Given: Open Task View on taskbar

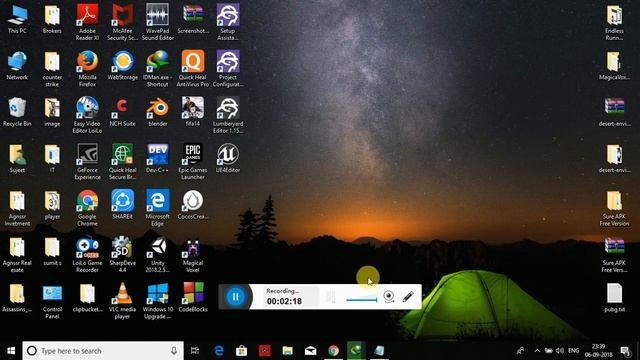Looking at the screenshot, I should [195, 351].
